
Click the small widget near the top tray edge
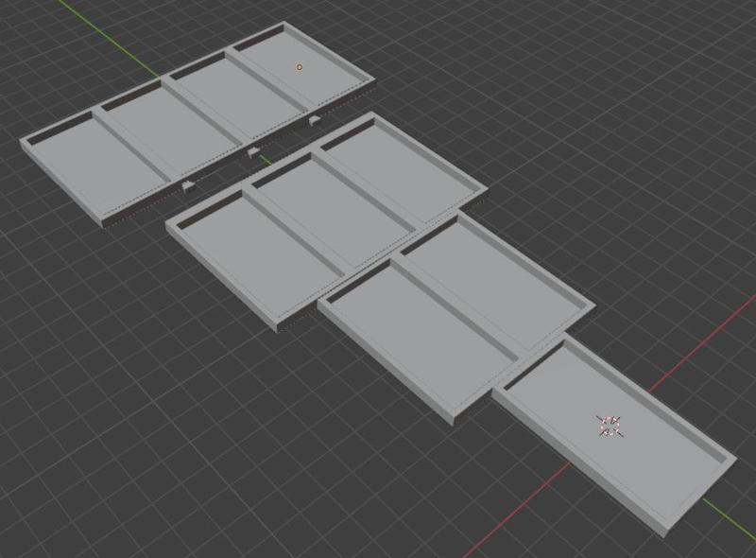click(x=313, y=121)
